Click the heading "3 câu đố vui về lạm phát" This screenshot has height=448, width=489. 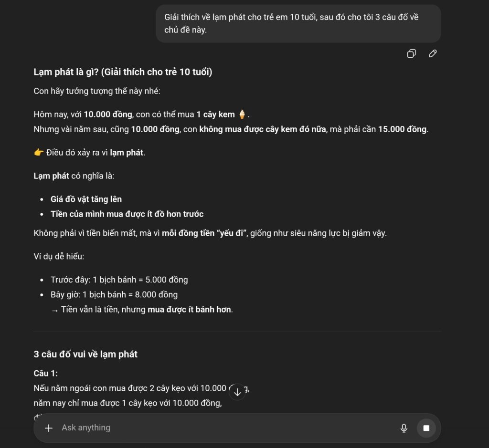click(x=85, y=354)
